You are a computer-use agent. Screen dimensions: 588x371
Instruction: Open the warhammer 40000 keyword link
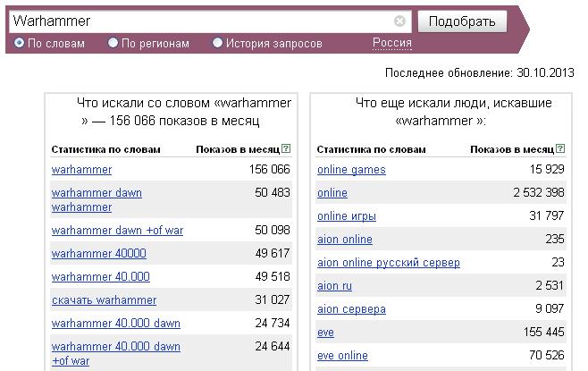click(x=99, y=254)
